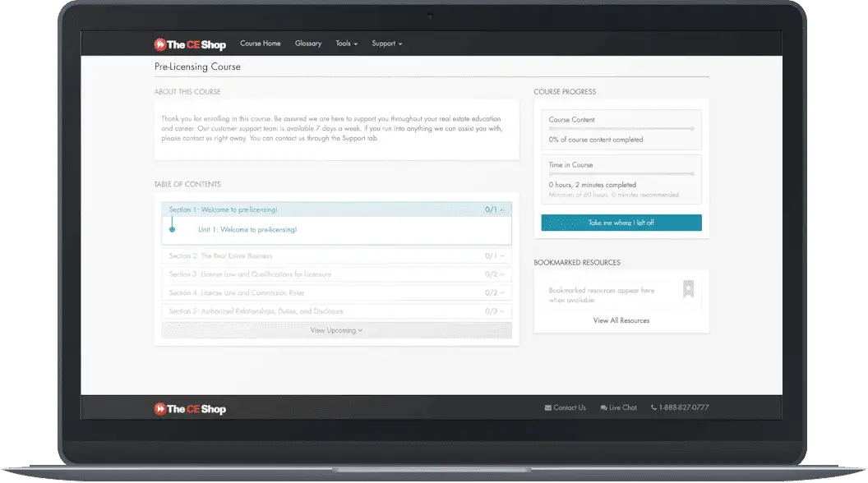Open the Tools dropdown menu

coord(346,44)
